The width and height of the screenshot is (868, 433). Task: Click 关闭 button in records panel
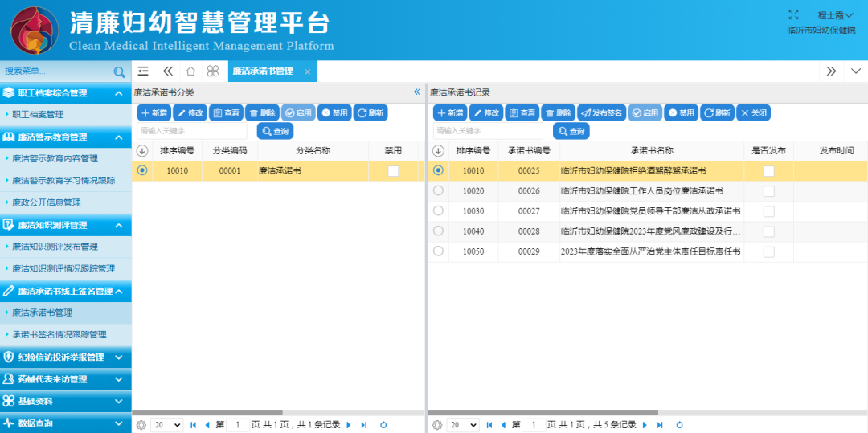753,112
